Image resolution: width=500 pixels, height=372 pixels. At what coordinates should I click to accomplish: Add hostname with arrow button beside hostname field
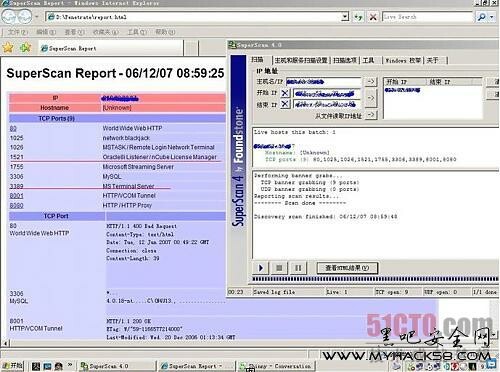pos(371,82)
